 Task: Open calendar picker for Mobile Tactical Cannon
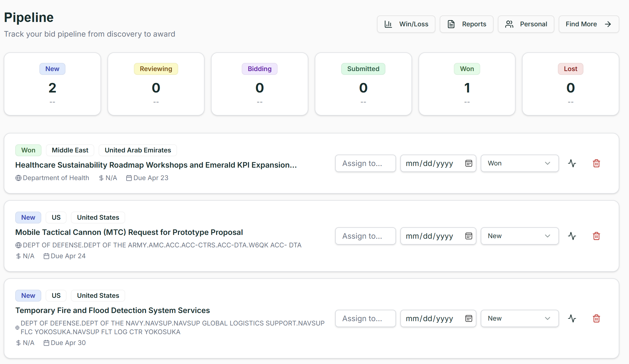(x=468, y=236)
